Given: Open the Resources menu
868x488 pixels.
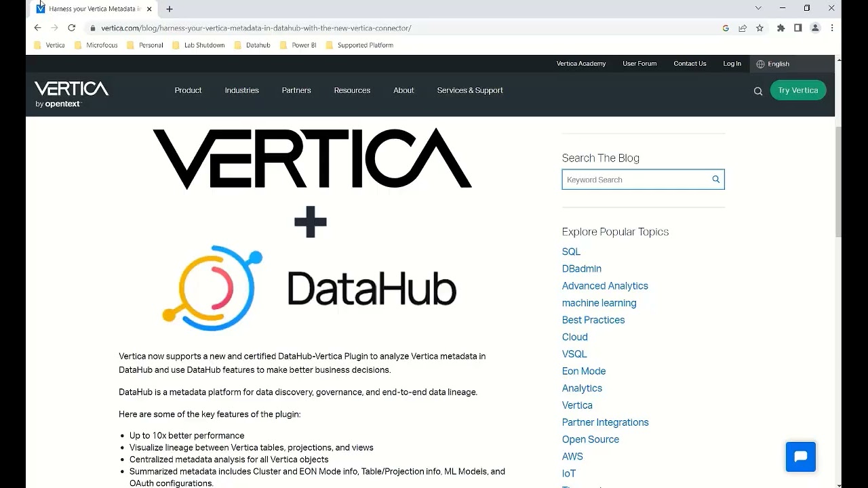Looking at the screenshot, I should (x=352, y=90).
